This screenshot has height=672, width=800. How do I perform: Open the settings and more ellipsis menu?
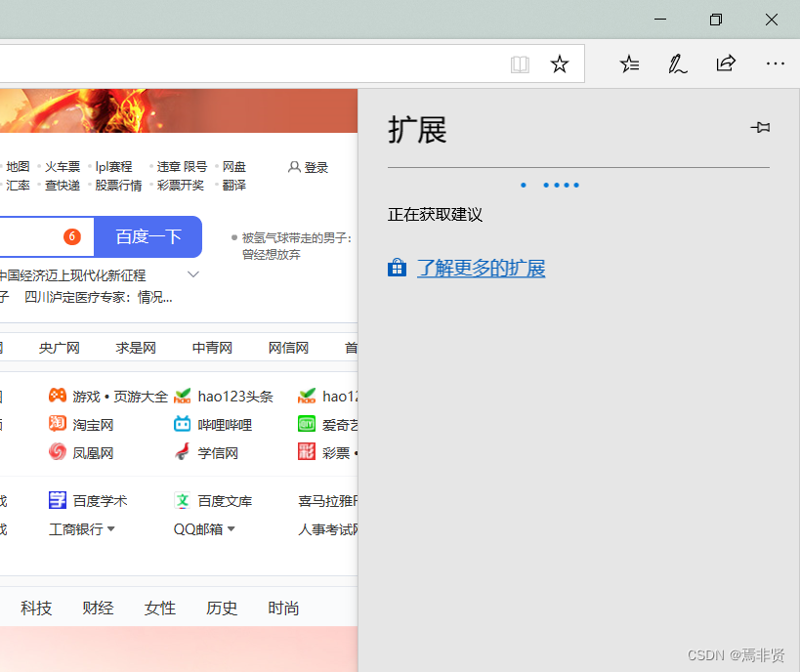(x=775, y=63)
